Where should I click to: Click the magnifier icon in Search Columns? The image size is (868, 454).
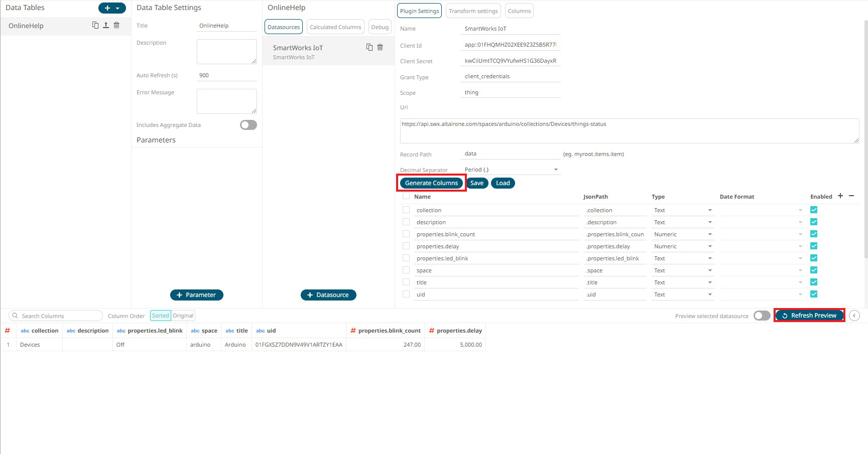pyautogui.click(x=15, y=316)
